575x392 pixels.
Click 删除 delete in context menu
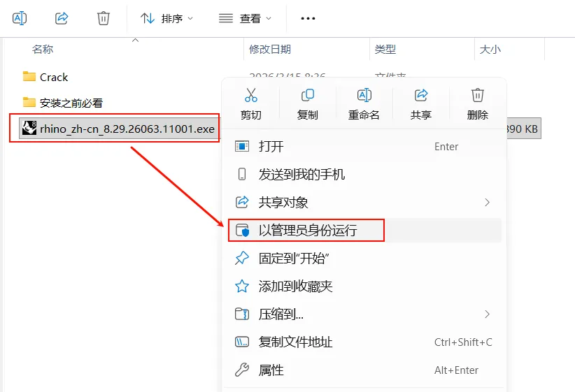click(x=478, y=103)
